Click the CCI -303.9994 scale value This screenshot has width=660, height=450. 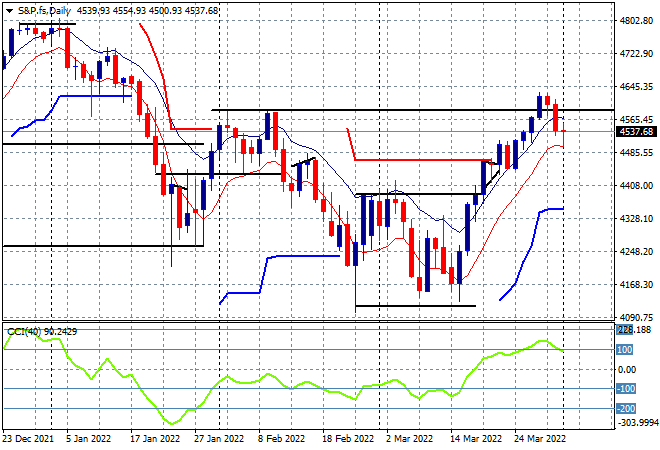point(637,423)
